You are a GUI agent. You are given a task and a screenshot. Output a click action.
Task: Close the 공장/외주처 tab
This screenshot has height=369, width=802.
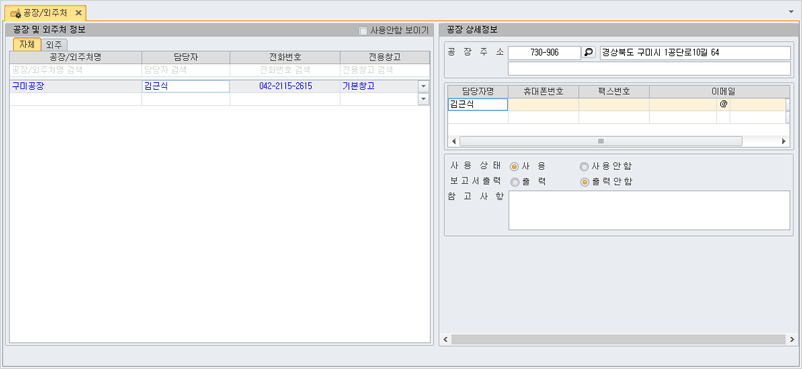point(78,12)
